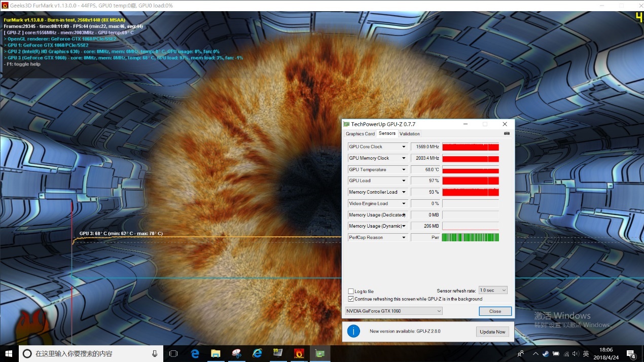Uncheck Continue refreshing in background option
The height and width of the screenshot is (362, 644).
tap(351, 299)
